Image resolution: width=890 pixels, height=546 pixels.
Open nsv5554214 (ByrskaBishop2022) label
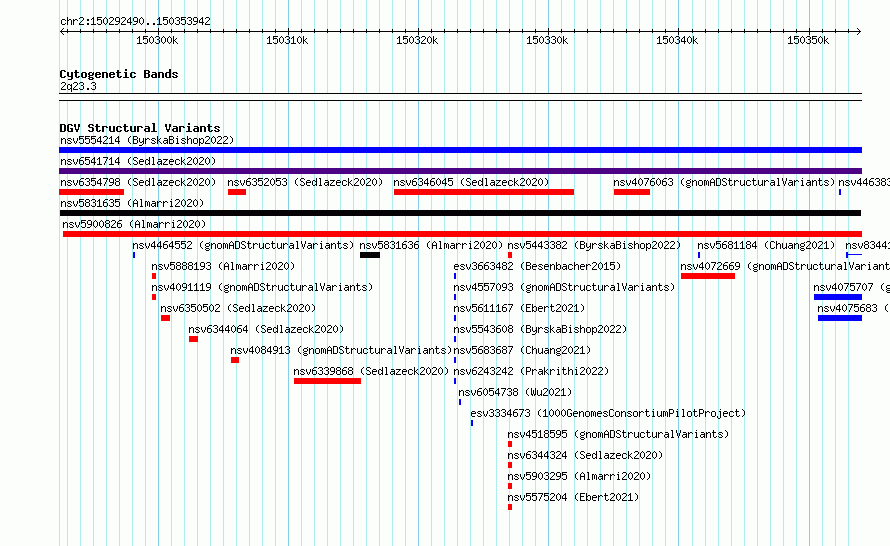pyautogui.click(x=147, y=140)
